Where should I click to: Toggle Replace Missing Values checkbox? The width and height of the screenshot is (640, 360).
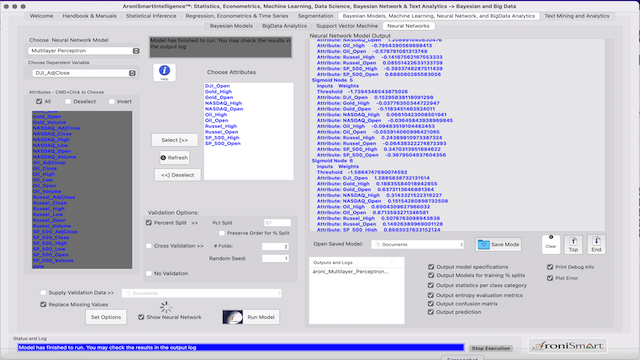click(43, 304)
